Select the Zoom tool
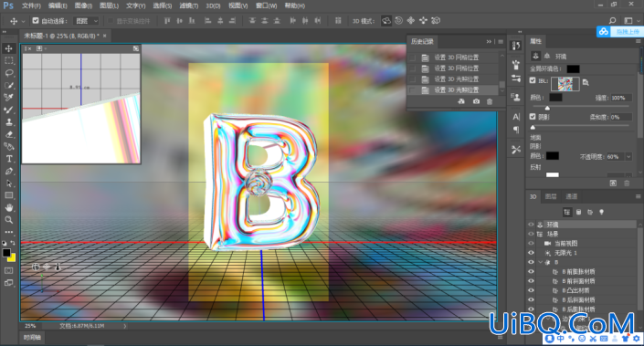This screenshot has width=644, height=346. tap(8, 220)
